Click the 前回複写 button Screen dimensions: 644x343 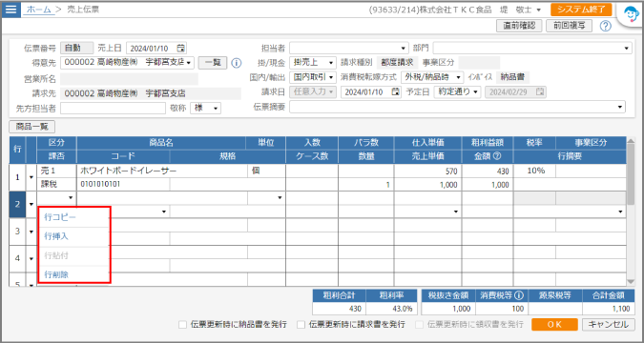[569, 26]
